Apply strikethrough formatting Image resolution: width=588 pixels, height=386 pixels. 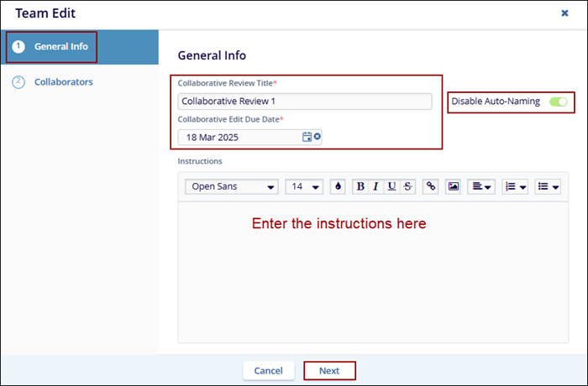tap(407, 186)
